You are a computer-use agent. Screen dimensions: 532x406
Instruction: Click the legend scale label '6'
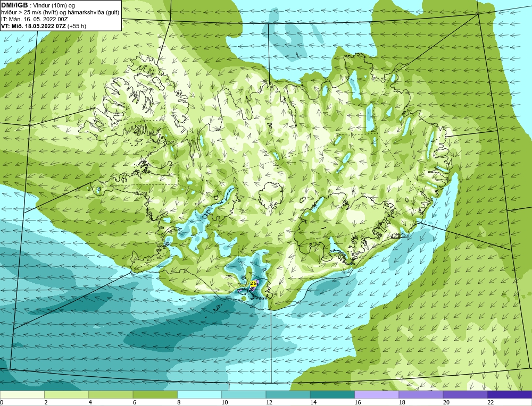click(135, 402)
